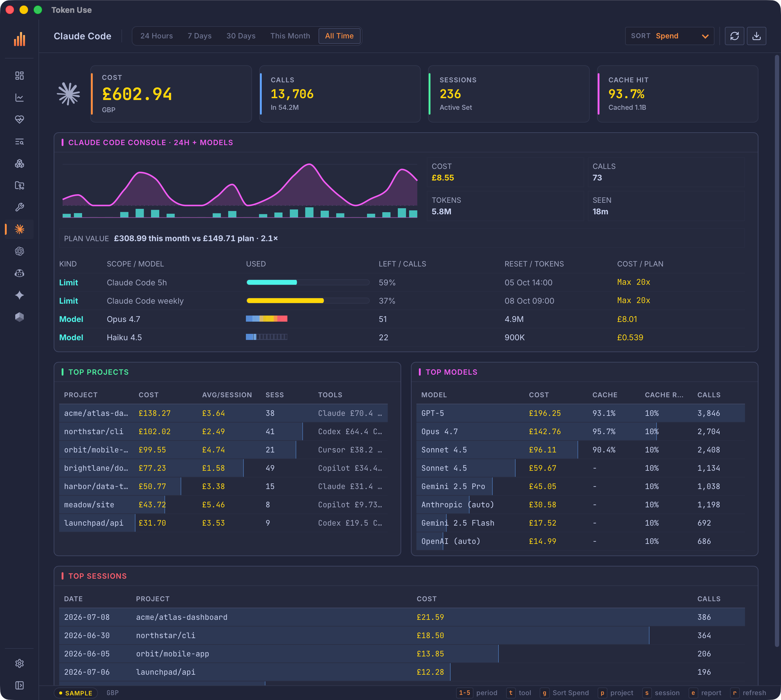Open the wrench tools sidebar icon
781x700 pixels.
[19, 207]
